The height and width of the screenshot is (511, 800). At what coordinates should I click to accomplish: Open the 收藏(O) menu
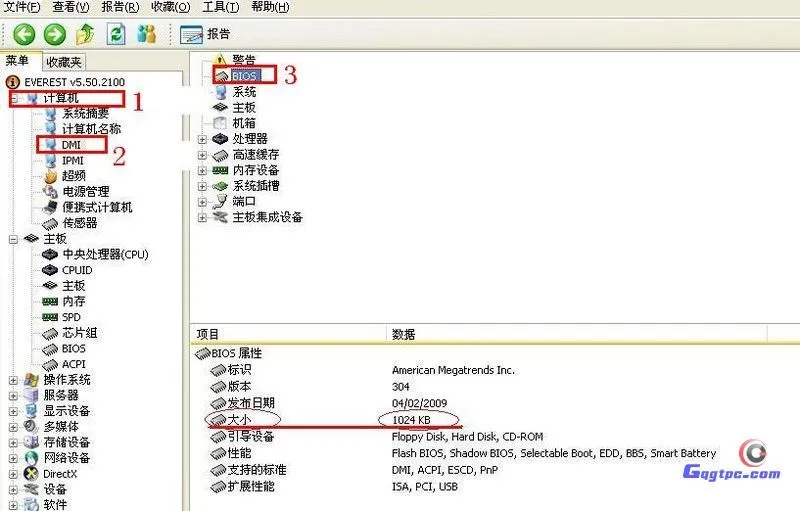[170, 7]
